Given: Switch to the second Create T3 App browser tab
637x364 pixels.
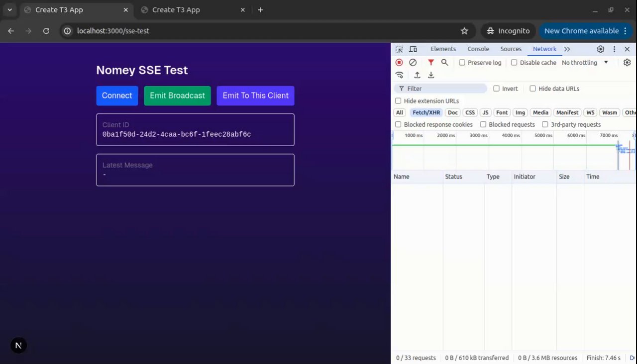Looking at the screenshot, I should click(x=193, y=10).
